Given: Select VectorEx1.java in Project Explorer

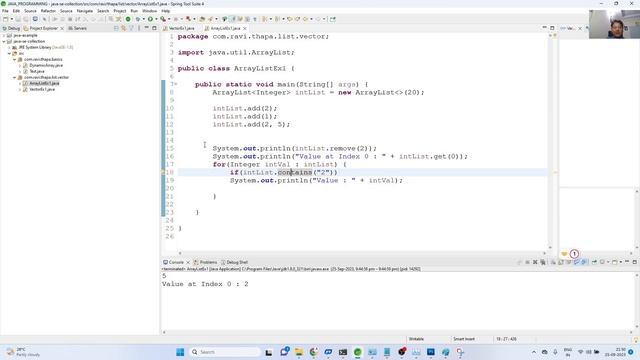Looking at the screenshot, I should [42, 89].
